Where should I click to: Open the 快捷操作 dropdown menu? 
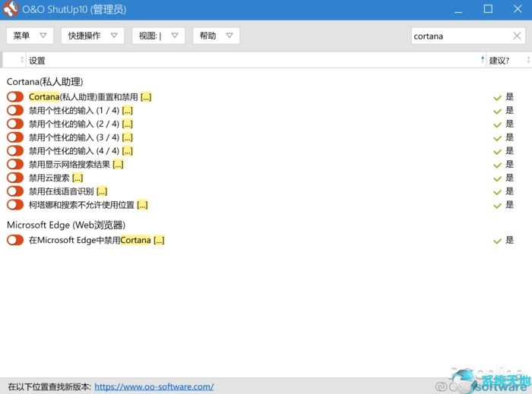pos(93,36)
